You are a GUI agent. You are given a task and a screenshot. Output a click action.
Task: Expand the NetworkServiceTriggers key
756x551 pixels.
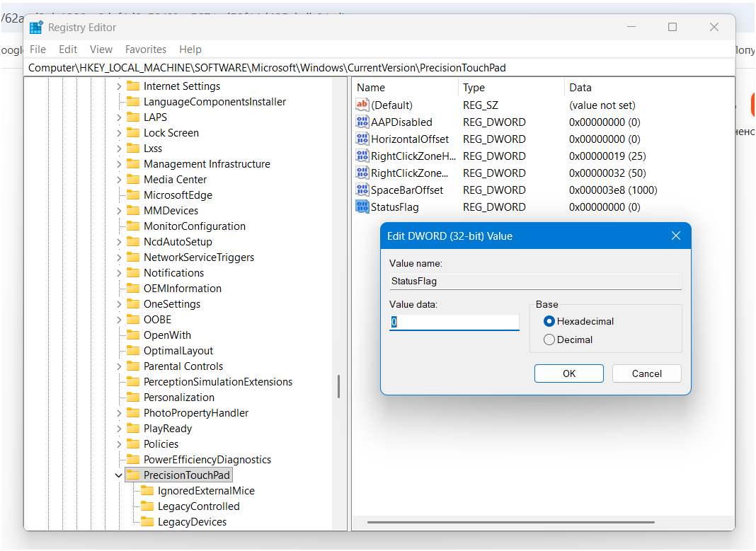pyautogui.click(x=119, y=257)
